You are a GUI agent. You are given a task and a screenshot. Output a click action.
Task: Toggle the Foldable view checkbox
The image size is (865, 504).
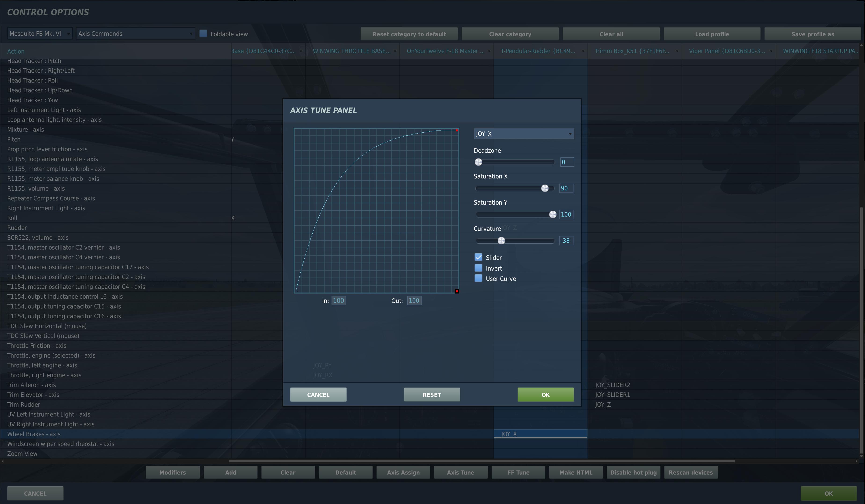[x=203, y=34]
